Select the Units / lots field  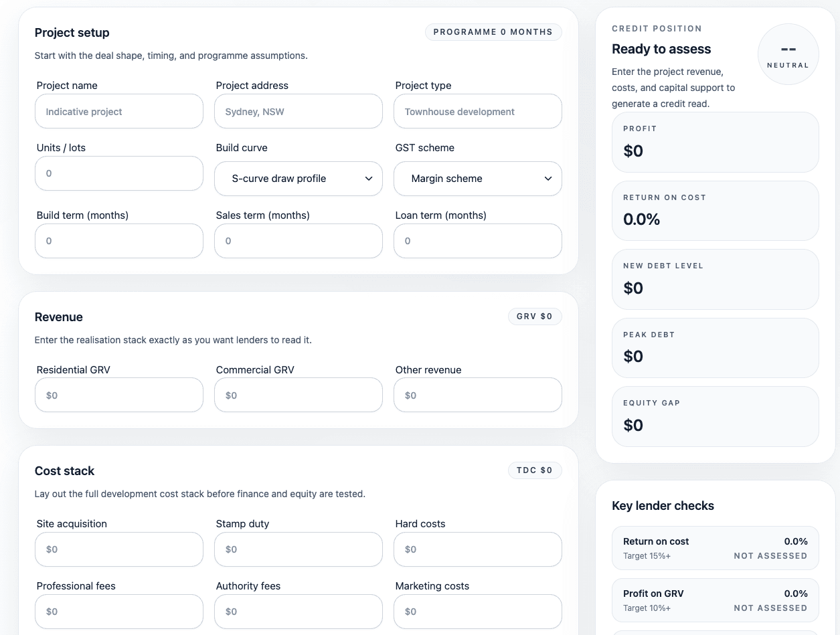pos(119,173)
